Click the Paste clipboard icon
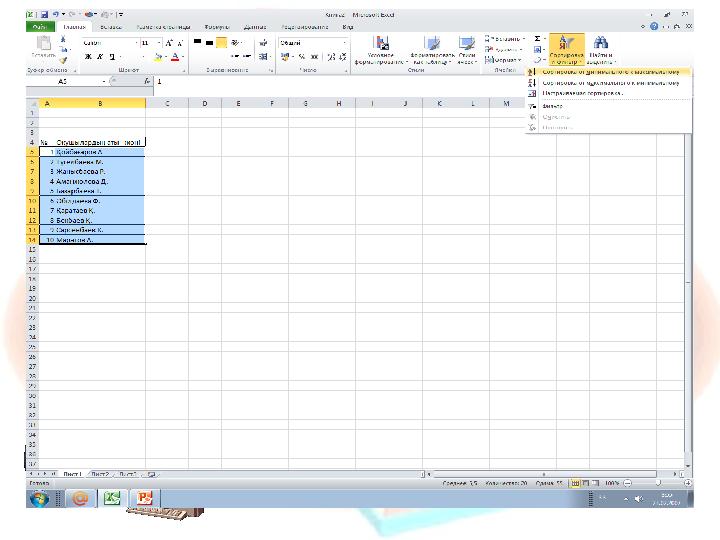The width and height of the screenshot is (720, 540). point(44,43)
